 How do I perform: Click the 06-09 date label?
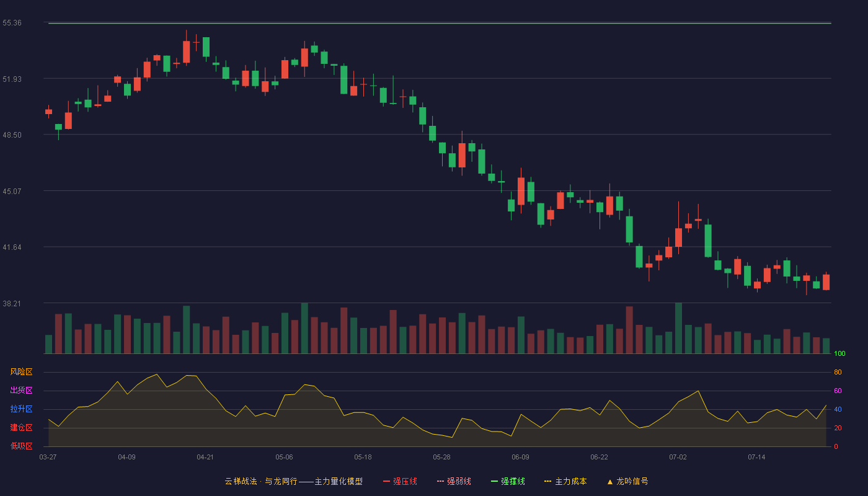point(520,457)
